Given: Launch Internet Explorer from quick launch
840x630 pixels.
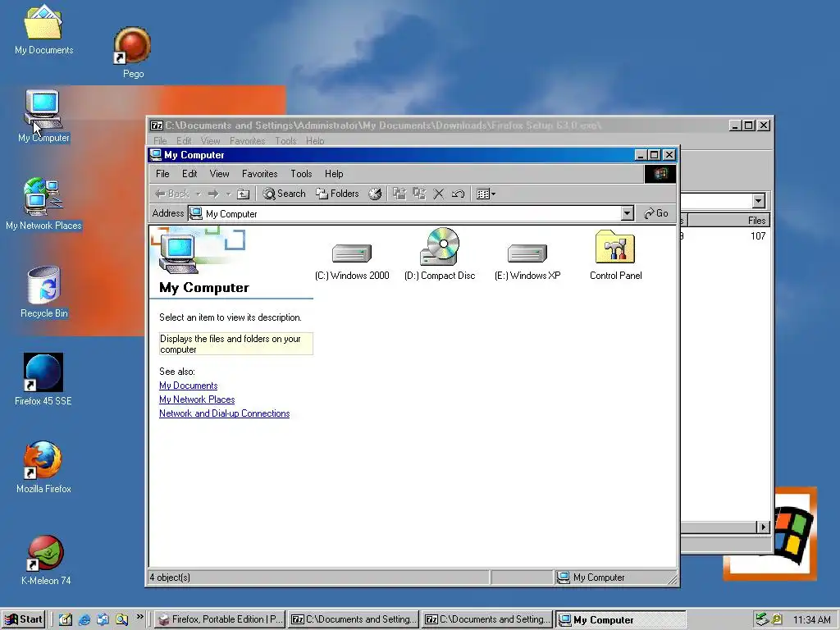Looking at the screenshot, I should [84, 619].
